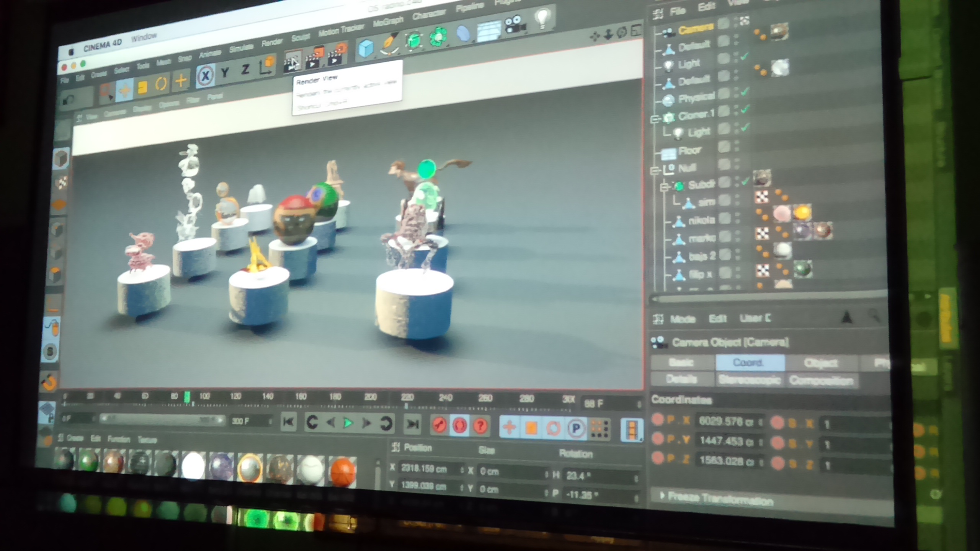The width and height of the screenshot is (980, 551).
Task: Toggle scale keyframe recording
Action: click(531, 427)
